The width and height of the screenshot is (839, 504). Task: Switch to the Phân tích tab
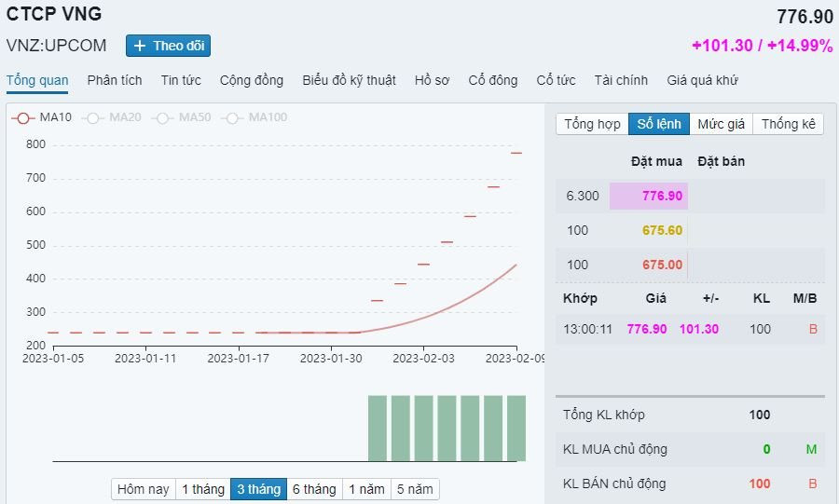(115, 81)
